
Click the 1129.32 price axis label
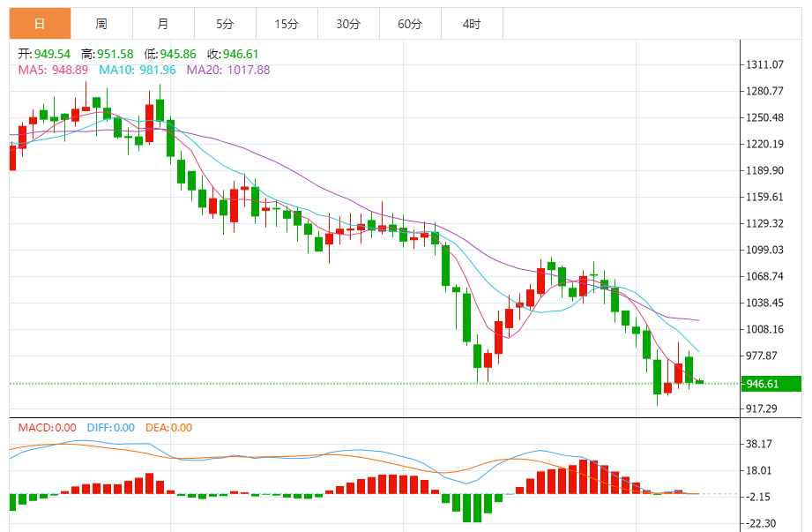pos(764,223)
